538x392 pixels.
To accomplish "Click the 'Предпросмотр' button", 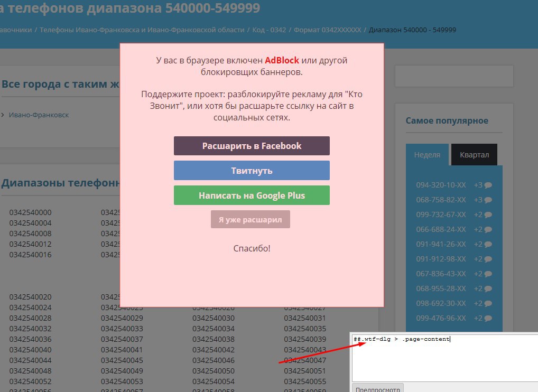I will (378, 389).
